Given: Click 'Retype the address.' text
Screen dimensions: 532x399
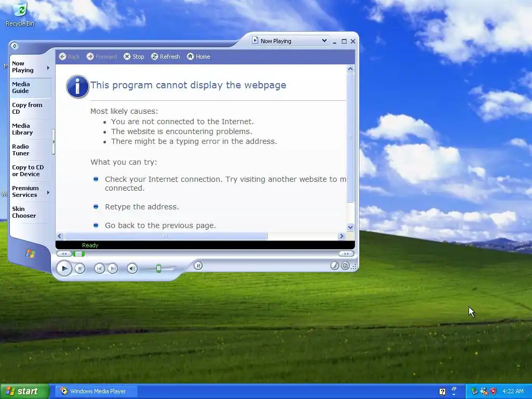Looking at the screenshot, I should point(142,207).
